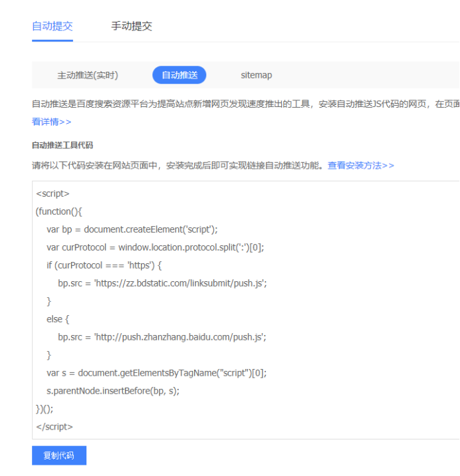Click the s.parentNode.insertBefore line
This screenshot has width=460, height=476.
113,391
